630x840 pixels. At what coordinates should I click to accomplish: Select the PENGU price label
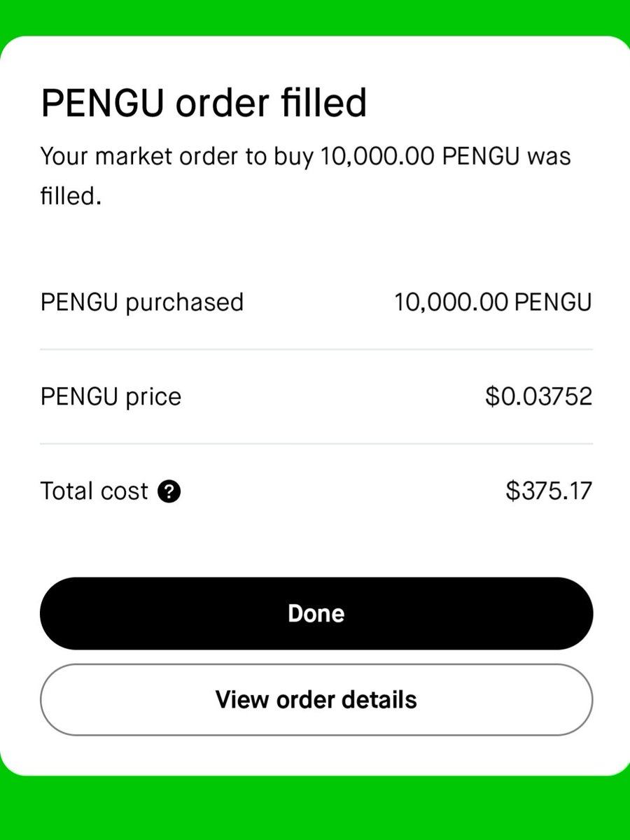tap(111, 397)
